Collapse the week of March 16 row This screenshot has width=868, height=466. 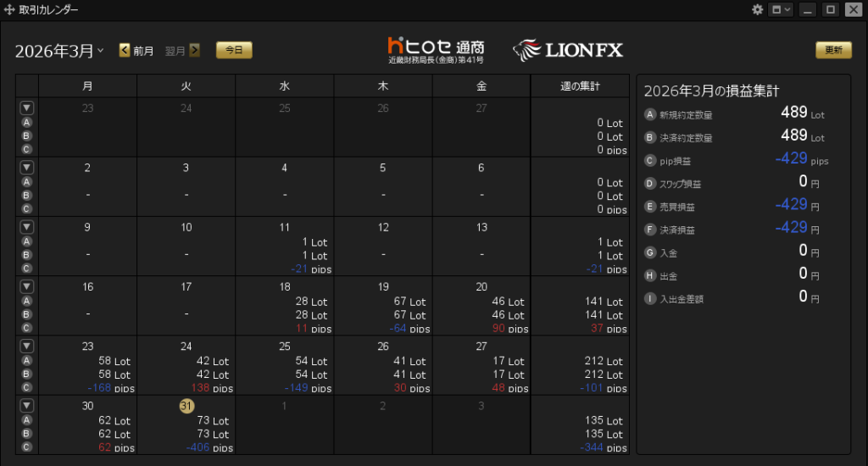(26, 286)
